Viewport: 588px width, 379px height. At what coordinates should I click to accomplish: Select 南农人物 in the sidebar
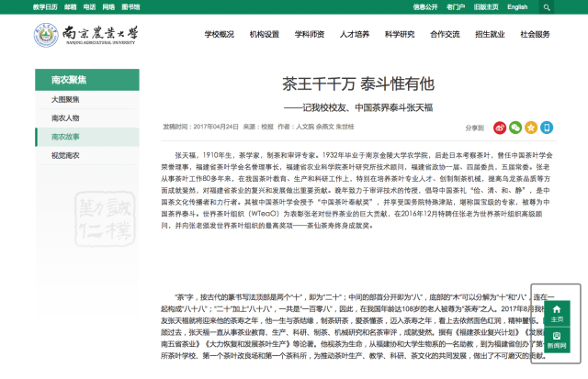click(x=65, y=118)
